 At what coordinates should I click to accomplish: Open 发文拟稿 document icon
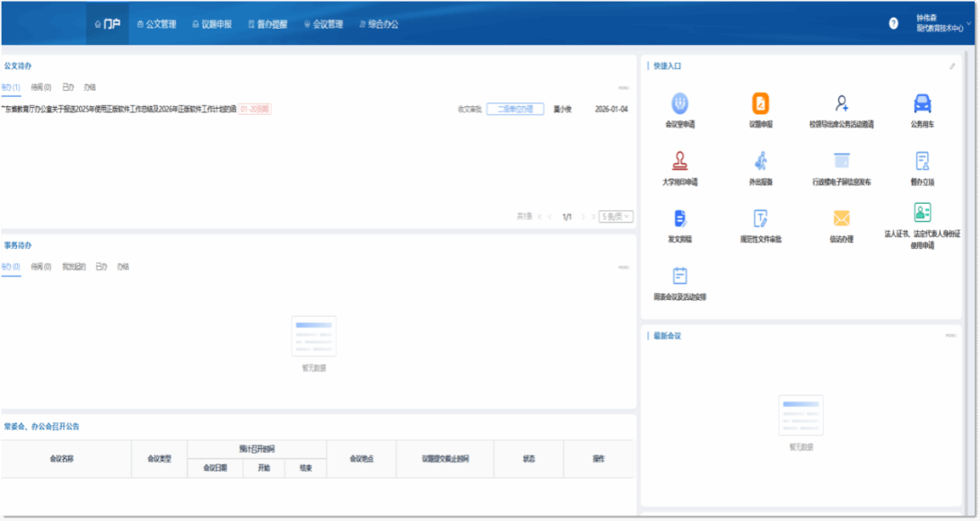(x=679, y=218)
